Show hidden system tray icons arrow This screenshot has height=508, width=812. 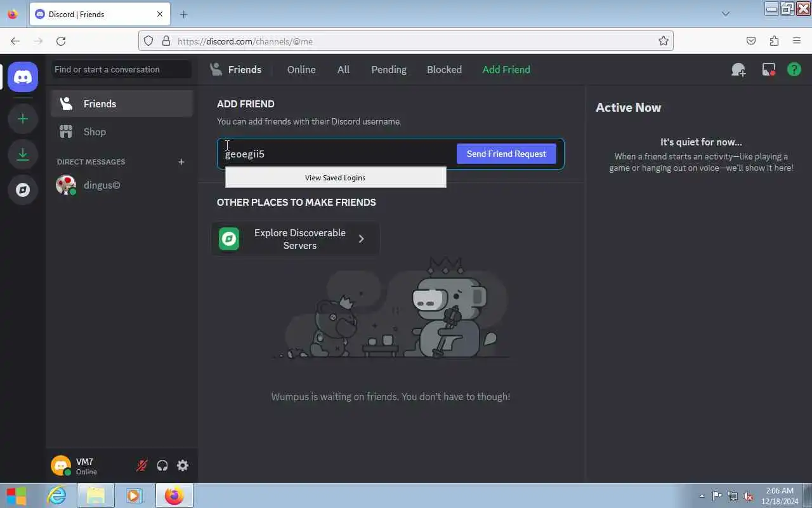[702, 496]
